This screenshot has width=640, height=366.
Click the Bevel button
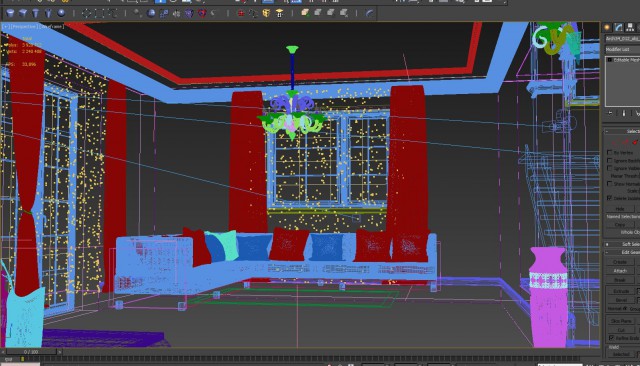pos(621,300)
